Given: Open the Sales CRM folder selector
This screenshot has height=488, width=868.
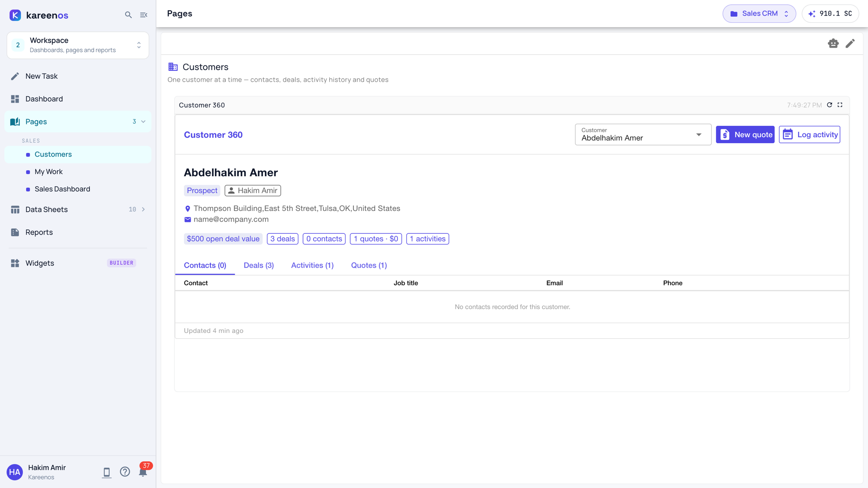Looking at the screenshot, I should click(759, 14).
